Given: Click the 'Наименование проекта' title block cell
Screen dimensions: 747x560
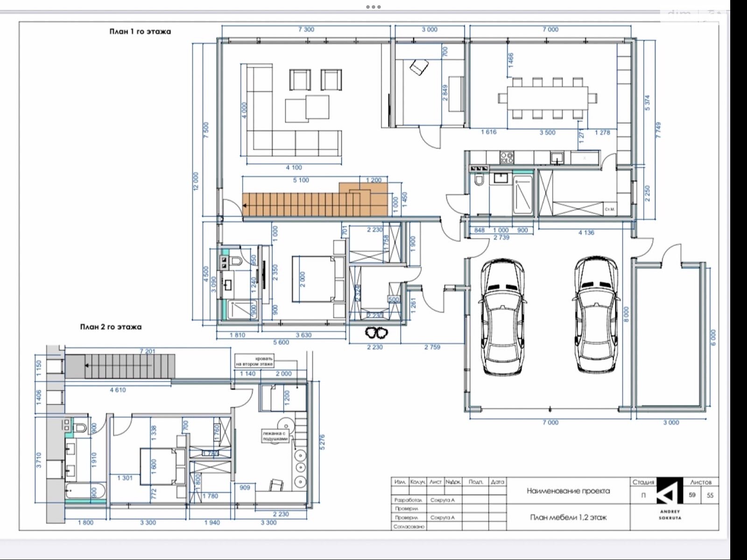Looking at the screenshot, I should 568,491.
